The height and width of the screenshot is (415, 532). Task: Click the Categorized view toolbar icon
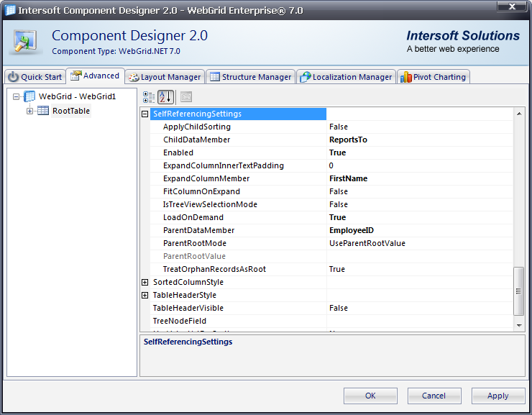tap(149, 97)
